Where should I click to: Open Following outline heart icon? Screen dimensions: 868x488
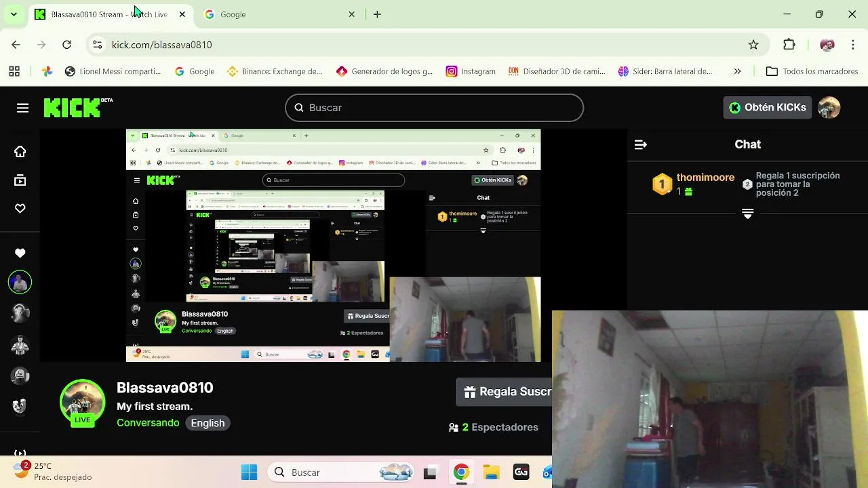[20, 209]
